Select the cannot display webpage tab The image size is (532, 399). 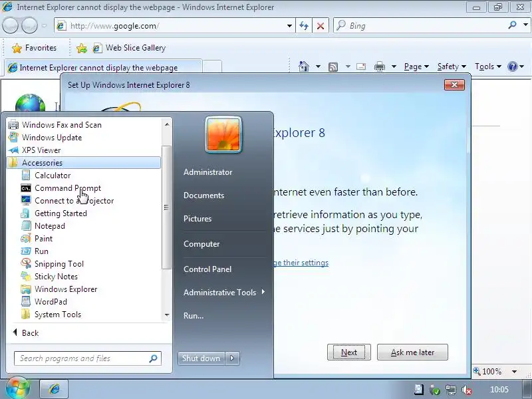pyautogui.click(x=104, y=67)
